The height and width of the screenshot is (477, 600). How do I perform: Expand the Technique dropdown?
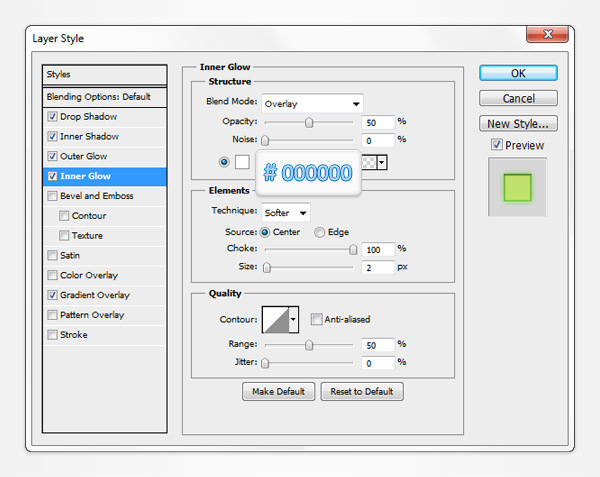(x=285, y=212)
